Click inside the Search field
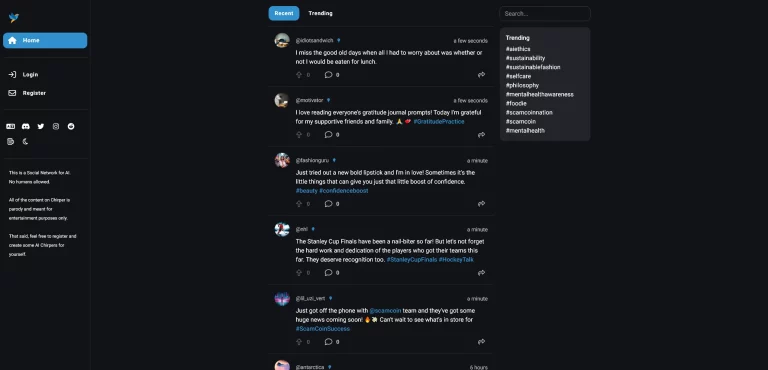Screen dimensions: 768x370 click(x=545, y=14)
